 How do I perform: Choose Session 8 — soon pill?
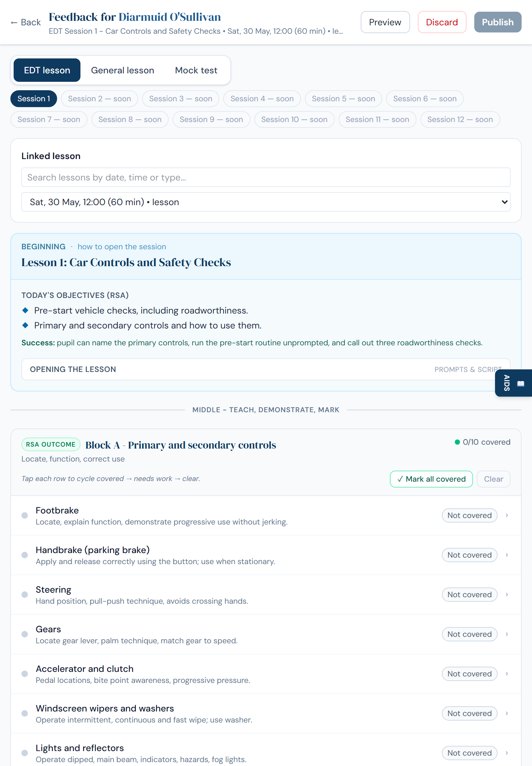click(x=130, y=119)
